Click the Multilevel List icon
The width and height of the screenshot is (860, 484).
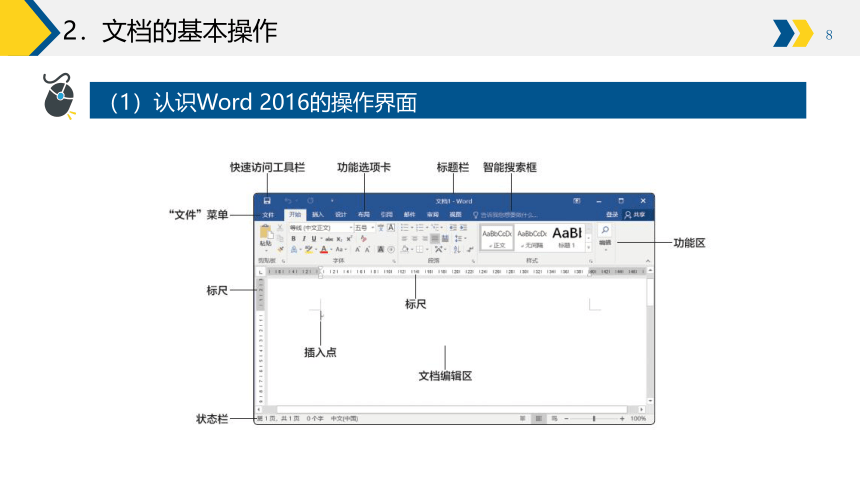[434, 227]
